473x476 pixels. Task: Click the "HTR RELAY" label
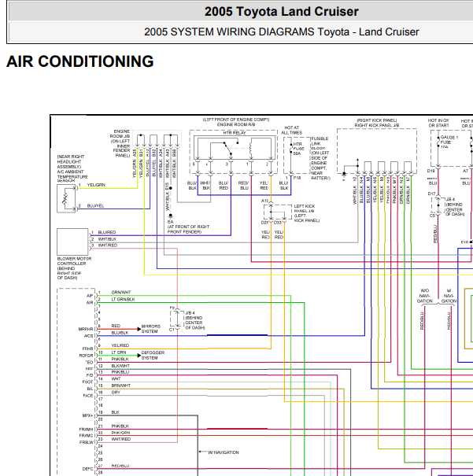click(x=235, y=133)
